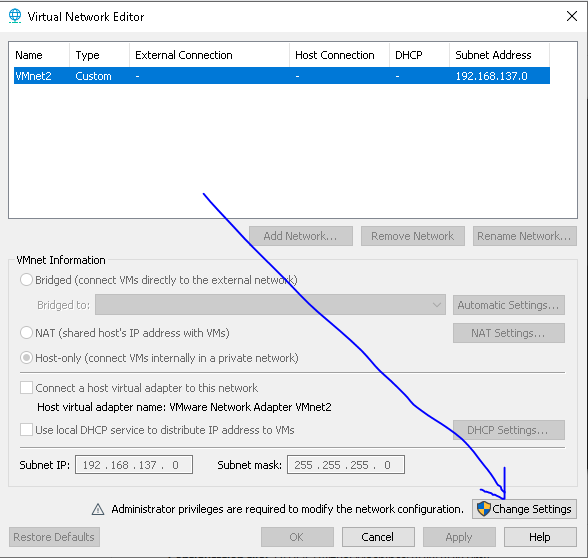Viewport: 588px width, 558px height.
Task: Click the Cancel button
Action: click(x=378, y=537)
